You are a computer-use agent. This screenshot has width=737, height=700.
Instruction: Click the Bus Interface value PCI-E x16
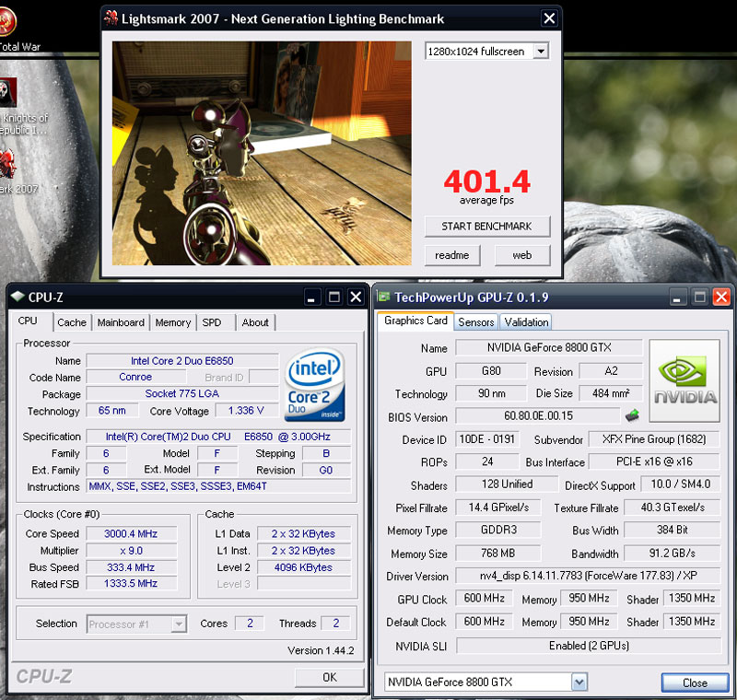coord(654,461)
